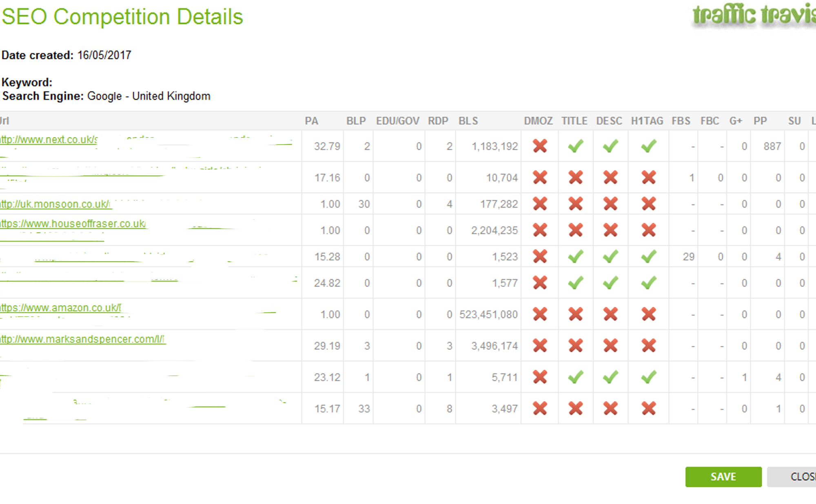Click the DMOZ red cross in the 23.12 PA row
Viewport: 816px width, 504px height.
[x=540, y=377]
